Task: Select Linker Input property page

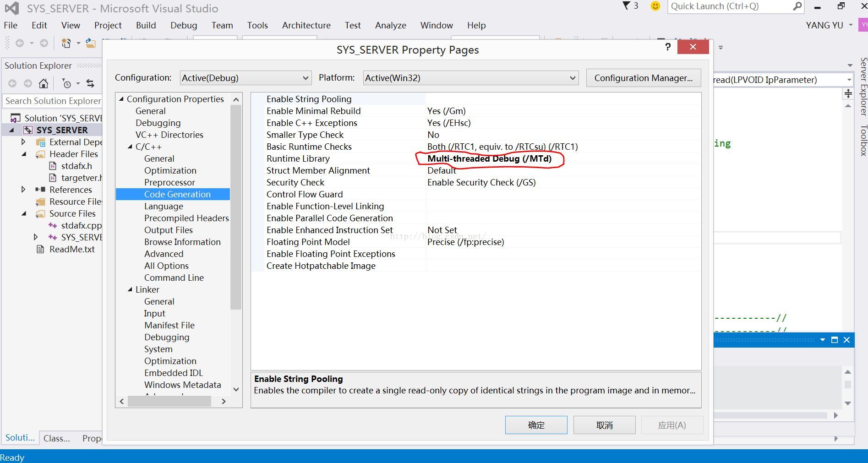Action: click(154, 313)
